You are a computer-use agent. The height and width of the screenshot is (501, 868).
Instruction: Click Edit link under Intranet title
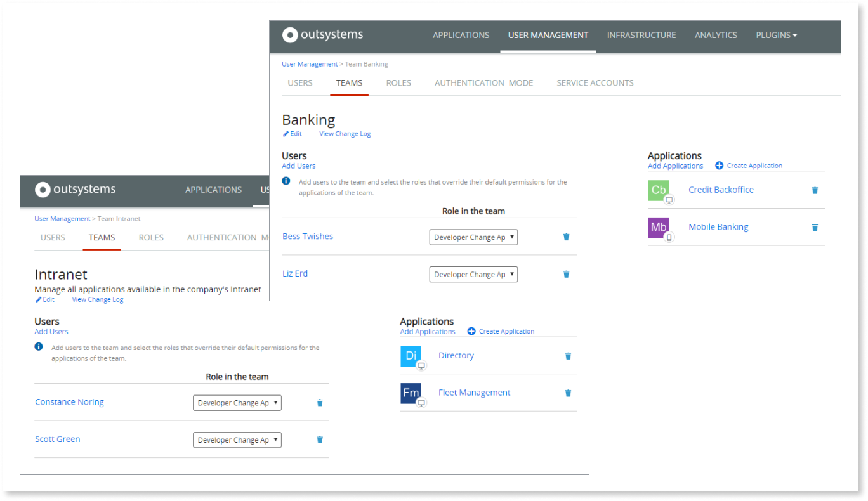[45, 299]
